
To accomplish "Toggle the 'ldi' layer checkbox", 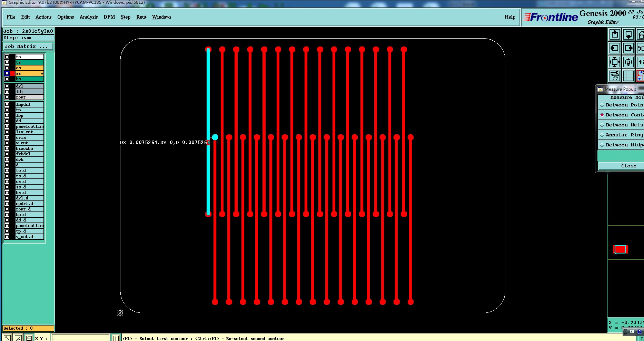I will [x=7, y=92].
